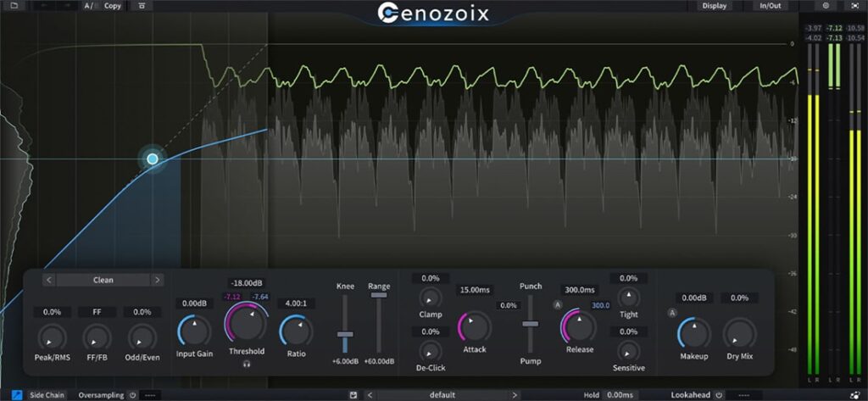Edit the Dry Mix 0.0% value
The height and width of the screenshot is (401, 868).
click(x=739, y=298)
